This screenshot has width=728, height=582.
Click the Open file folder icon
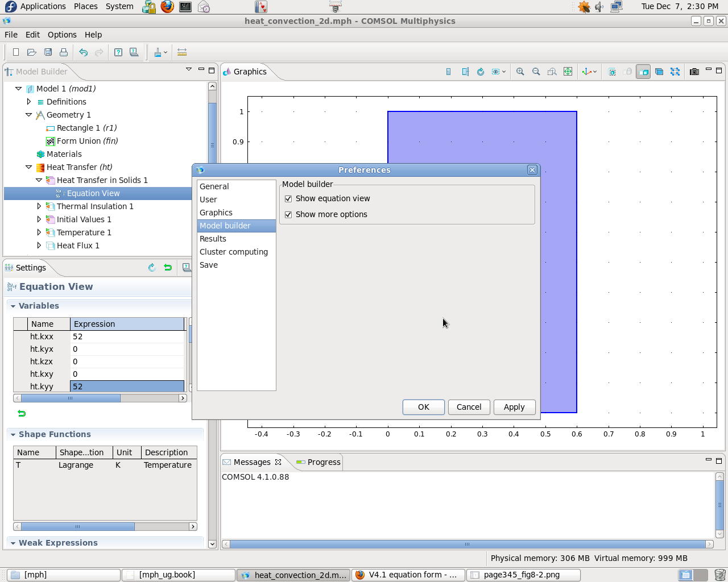pos(32,52)
